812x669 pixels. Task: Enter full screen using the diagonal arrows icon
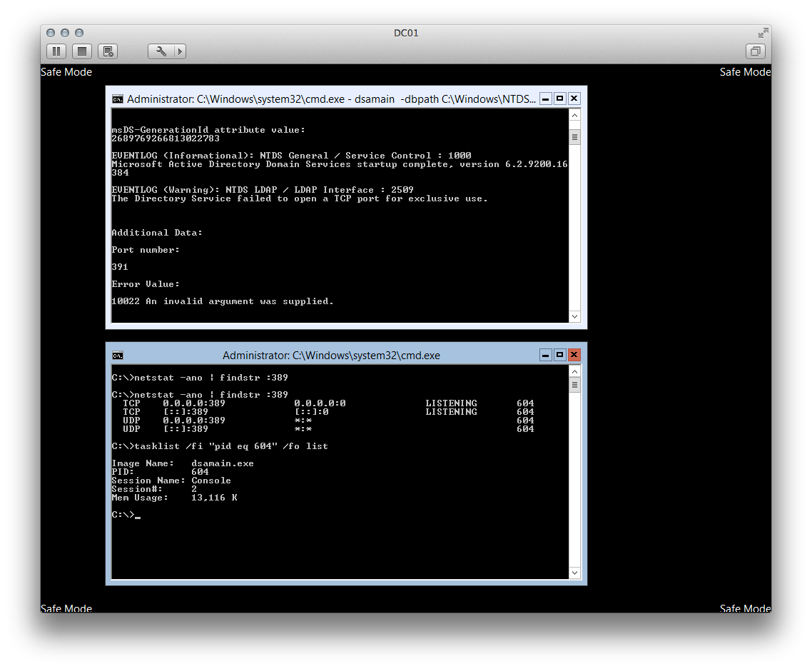763,32
